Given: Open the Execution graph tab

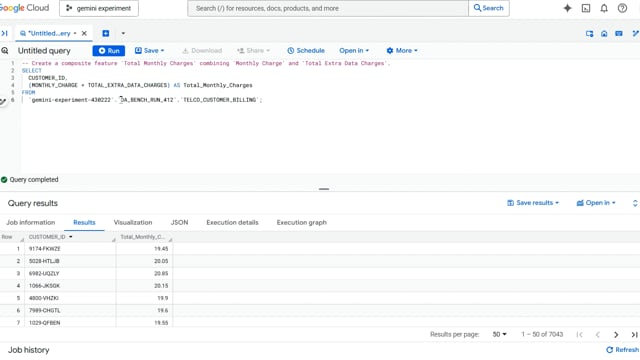Looking at the screenshot, I should click(302, 222).
